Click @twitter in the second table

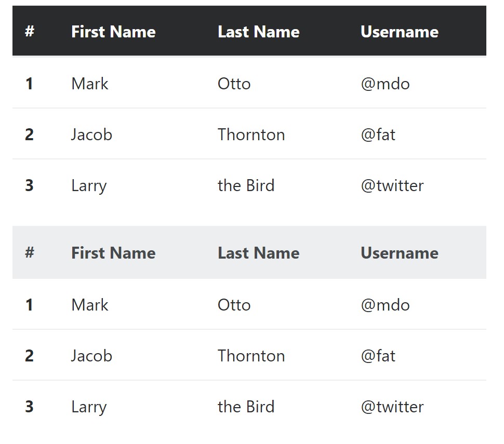(x=392, y=407)
